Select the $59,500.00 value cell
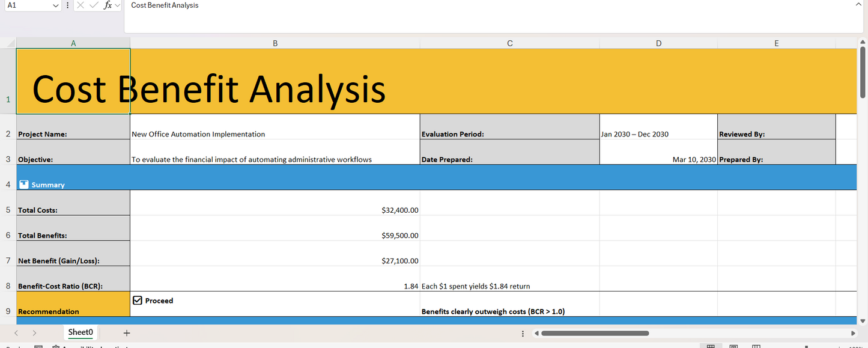 [x=275, y=228]
